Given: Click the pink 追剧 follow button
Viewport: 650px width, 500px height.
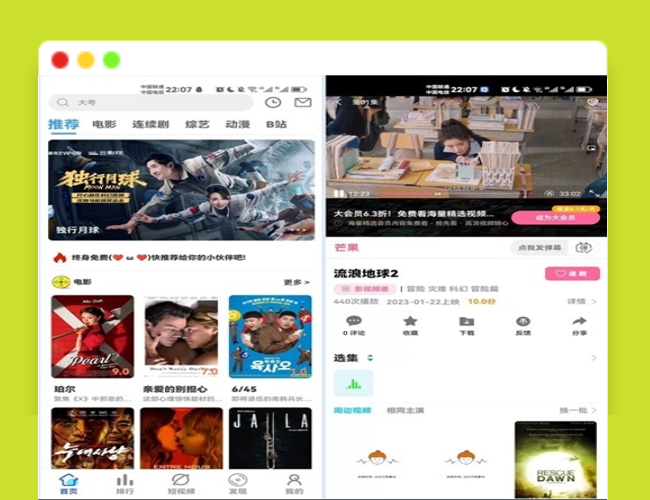Looking at the screenshot, I should (x=572, y=274).
